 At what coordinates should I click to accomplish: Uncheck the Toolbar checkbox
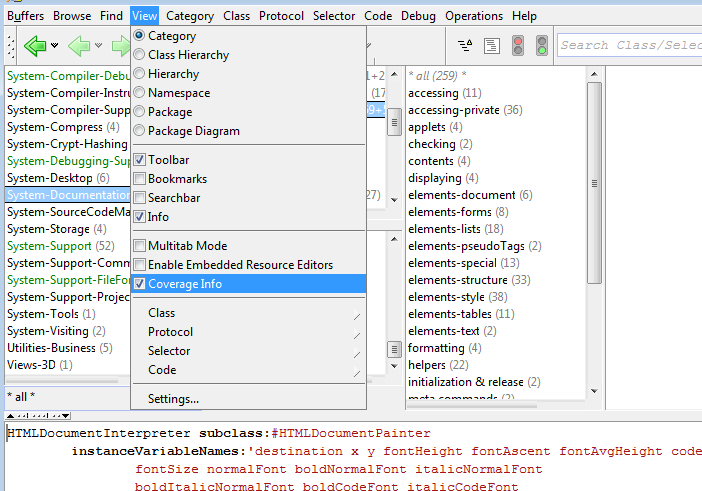pyautogui.click(x=140, y=160)
